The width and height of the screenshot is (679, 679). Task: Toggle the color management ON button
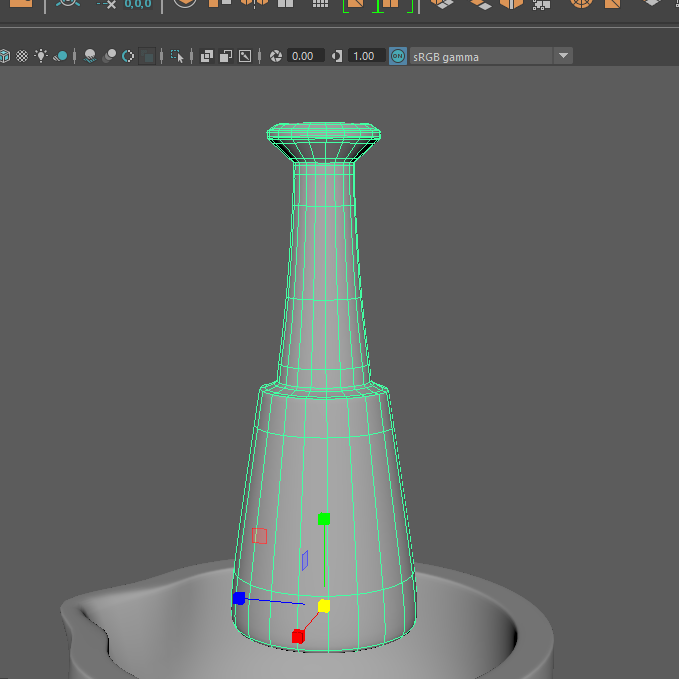pyautogui.click(x=398, y=56)
